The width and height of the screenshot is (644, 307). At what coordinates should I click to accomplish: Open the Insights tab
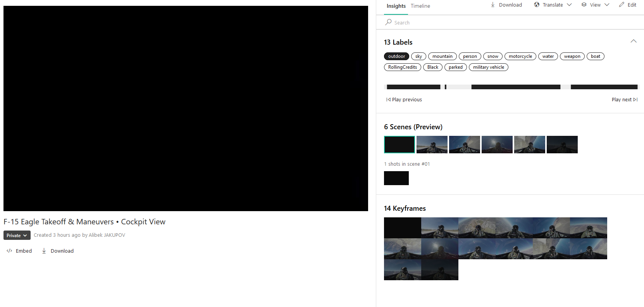coord(396,6)
